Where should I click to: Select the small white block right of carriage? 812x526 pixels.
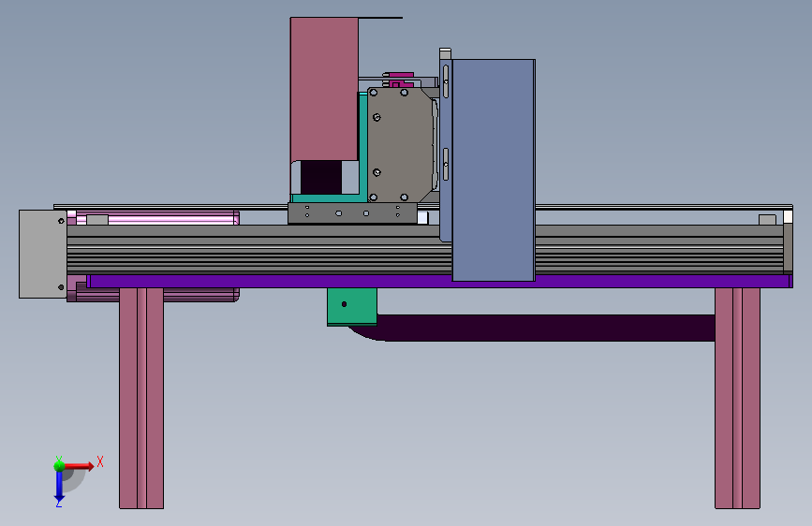[x=422, y=217]
